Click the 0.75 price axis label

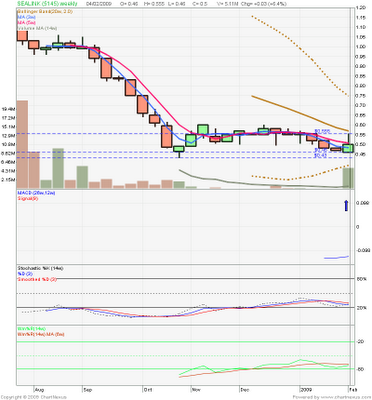(361, 96)
